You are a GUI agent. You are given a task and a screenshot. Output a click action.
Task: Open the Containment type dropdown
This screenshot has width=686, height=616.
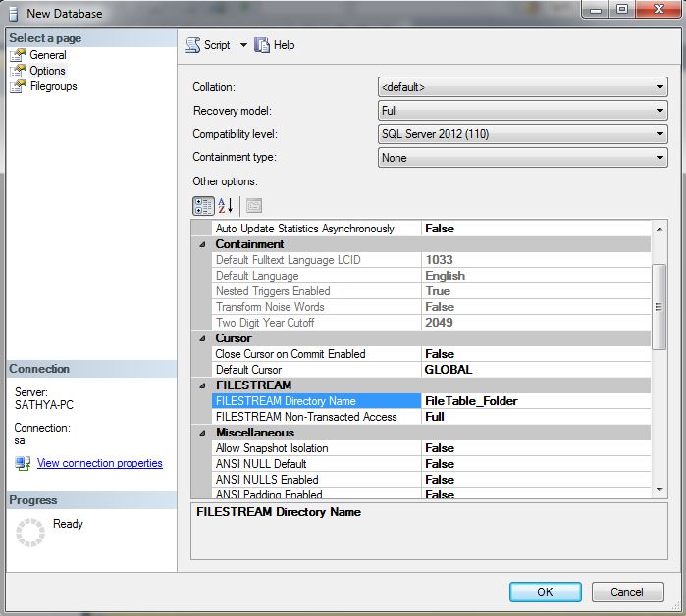pos(522,158)
